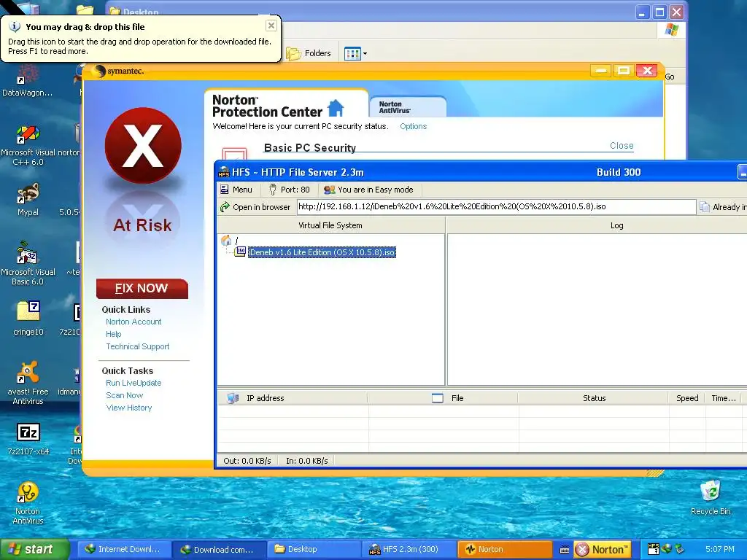This screenshot has width=747, height=560.
Task: Switch to Download complete taskbar button
Action: [218, 549]
